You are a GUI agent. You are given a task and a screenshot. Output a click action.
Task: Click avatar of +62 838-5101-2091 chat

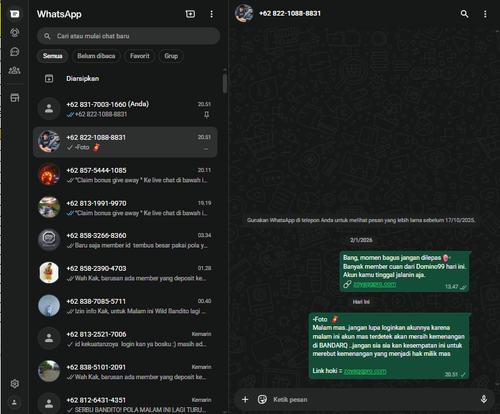[49, 371]
